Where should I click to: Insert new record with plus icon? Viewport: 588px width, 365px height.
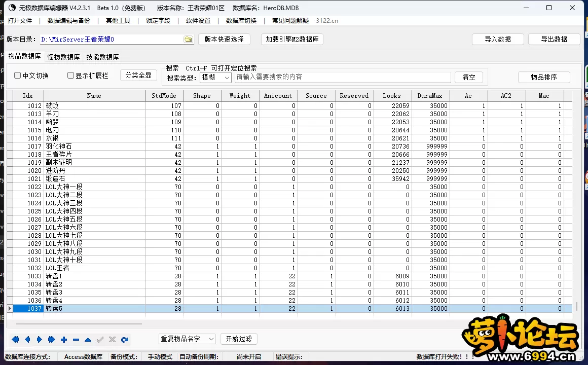pos(64,340)
